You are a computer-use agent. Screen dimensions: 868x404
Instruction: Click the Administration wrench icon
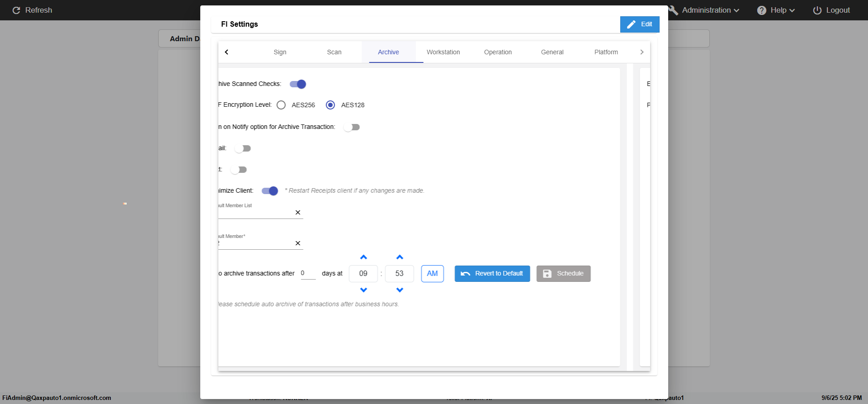673,10
